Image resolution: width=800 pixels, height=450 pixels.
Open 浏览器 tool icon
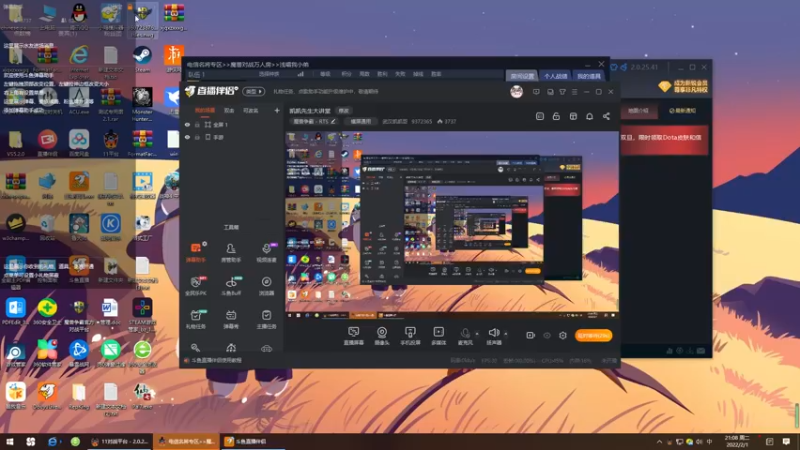coord(266,286)
